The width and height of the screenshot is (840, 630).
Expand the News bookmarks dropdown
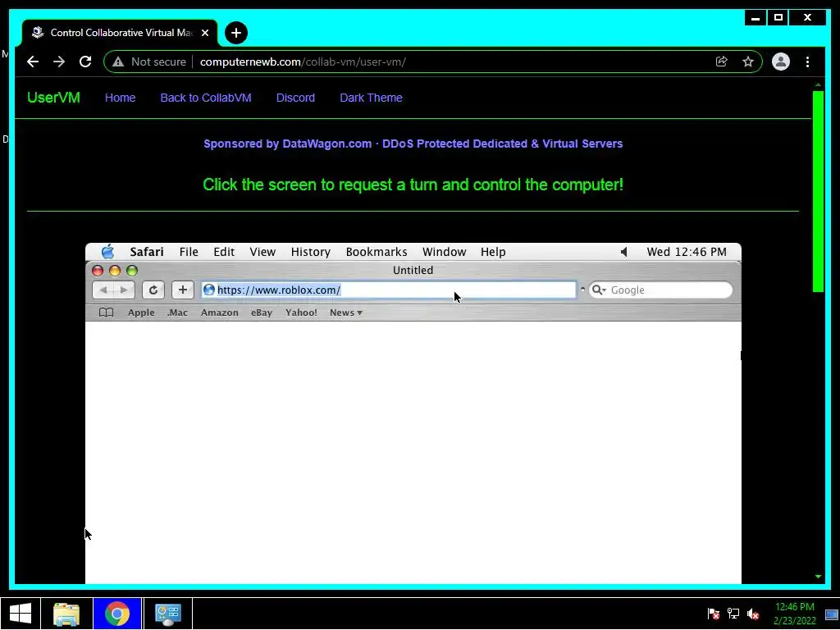point(346,313)
